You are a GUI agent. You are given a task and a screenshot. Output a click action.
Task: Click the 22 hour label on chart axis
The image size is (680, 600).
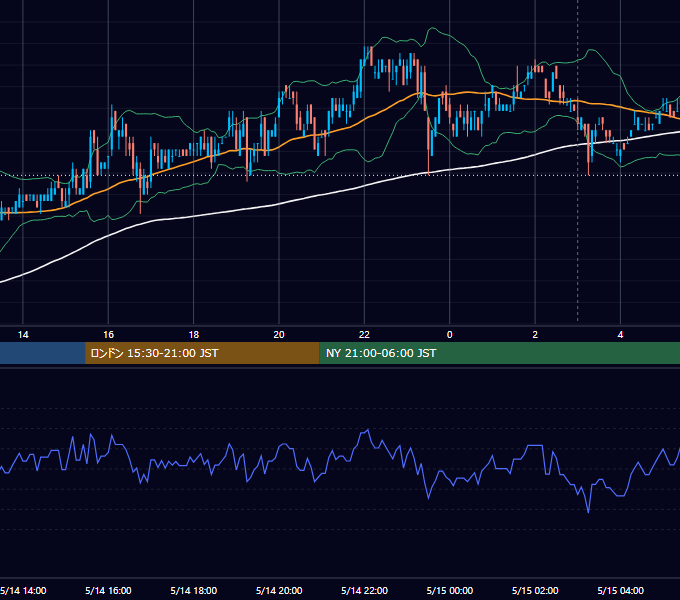coord(364,335)
